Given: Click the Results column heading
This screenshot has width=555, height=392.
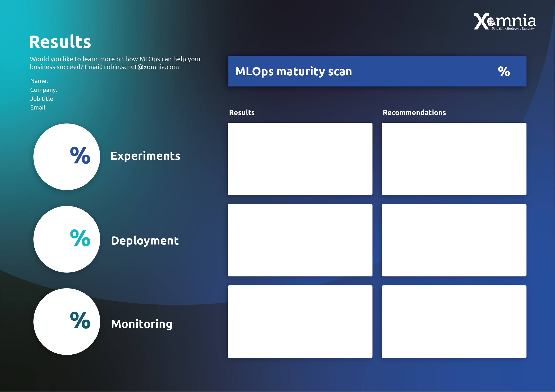Looking at the screenshot, I should click(242, 113).
